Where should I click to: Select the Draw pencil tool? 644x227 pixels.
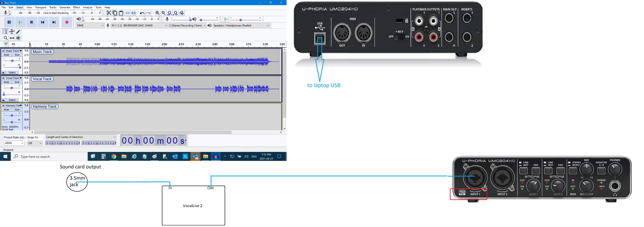tap(18, 32)
